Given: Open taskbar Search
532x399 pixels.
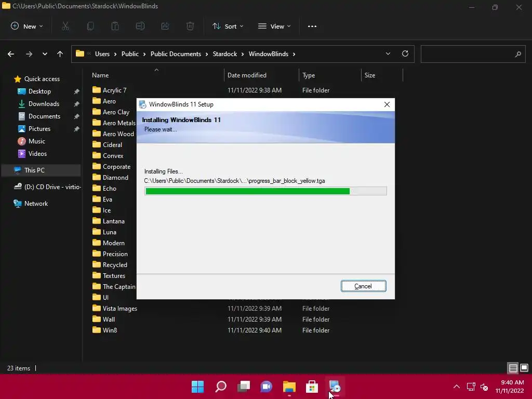Looking at the screenshot, I should tap(220, 387).
